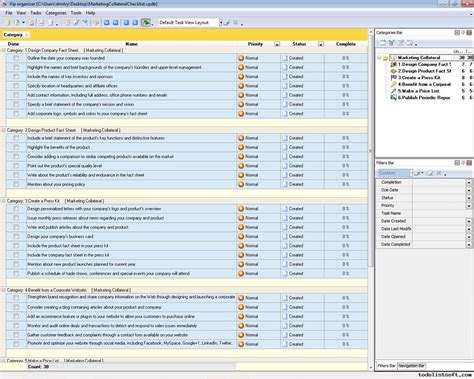This screenshot has width=474, height=379.
Task: Click the green check apply-filter icon in the Filters Bar
Action: (x=417, y=173)
